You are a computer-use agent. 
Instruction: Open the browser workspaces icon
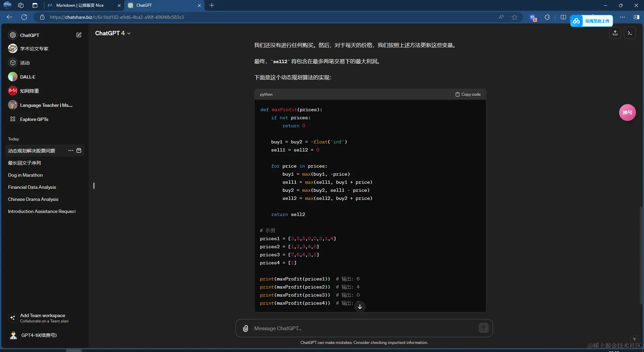coord(21,5)
